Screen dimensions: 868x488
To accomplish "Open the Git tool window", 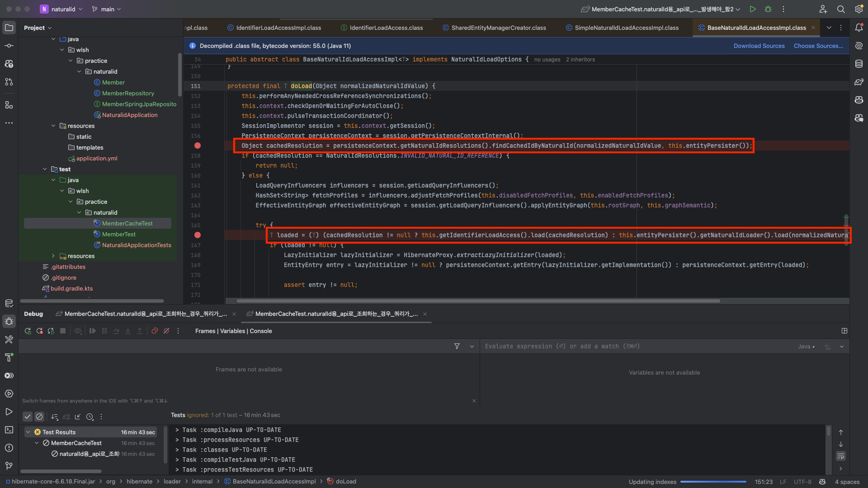I will (x=9, y=466).
